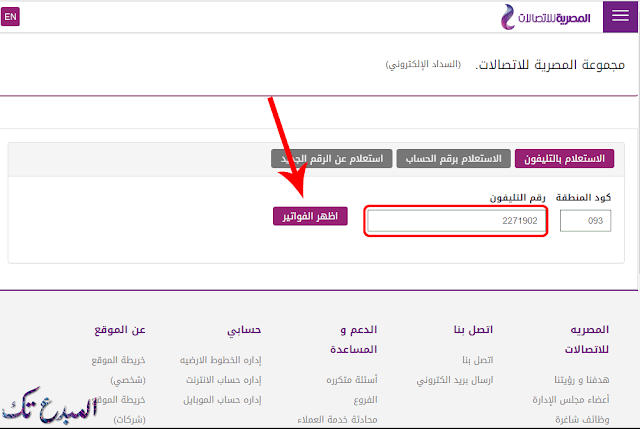Focus the رقم التليفون input field
Image resolution: width=640 pixels, height=429 pixels.
pyautogui.click(x=457, y=221)
